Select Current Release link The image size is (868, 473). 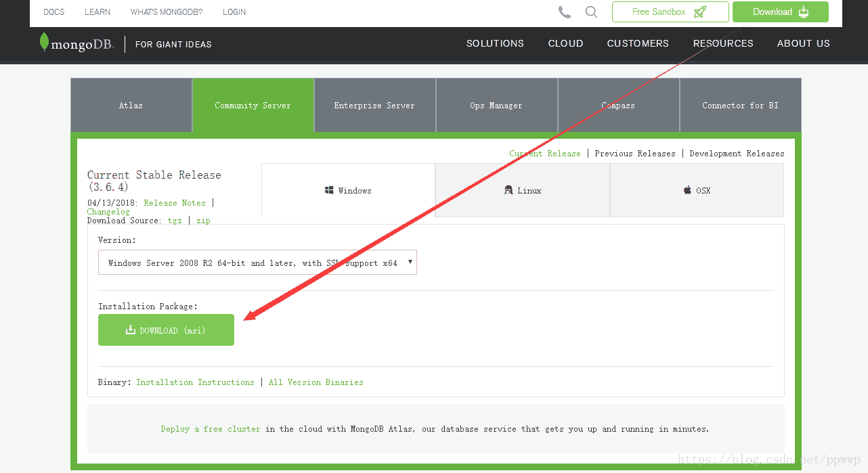pos(545,154)
